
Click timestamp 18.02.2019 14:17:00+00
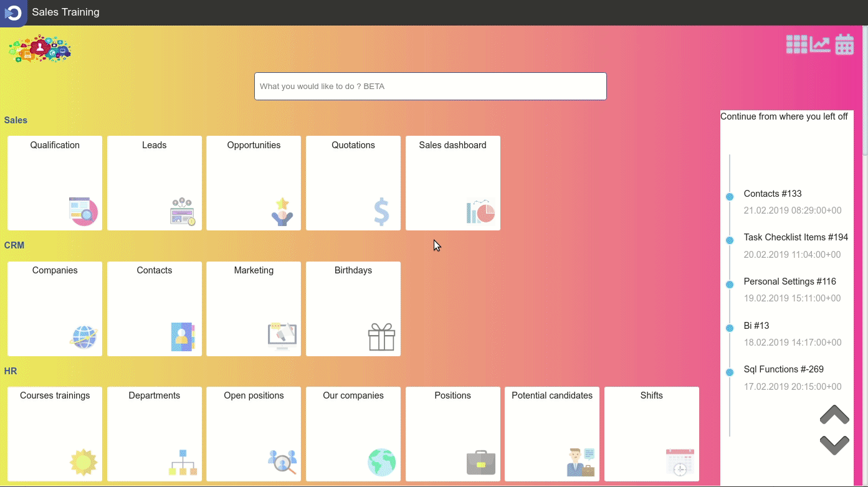[x=793, y=343]
